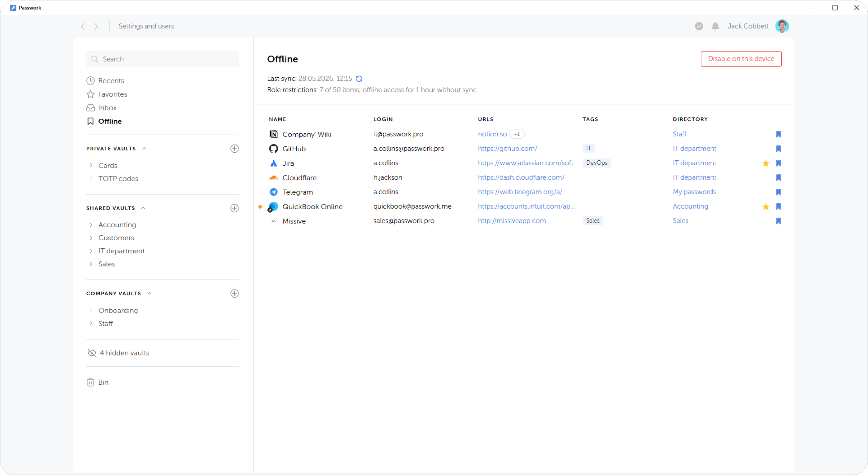Toggle offline bookmark for Company' Wiki
Viewport: 868px width, 475px height.
[x=778, y=135]
